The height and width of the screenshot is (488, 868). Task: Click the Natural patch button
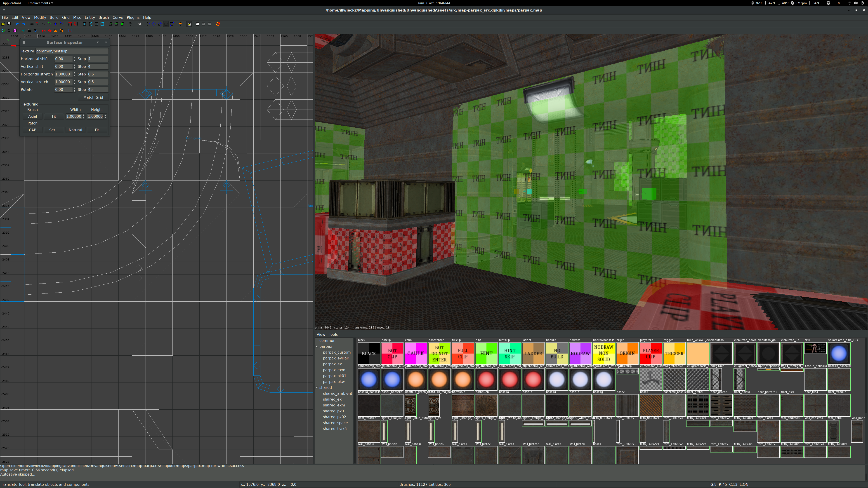click(75, 130)
